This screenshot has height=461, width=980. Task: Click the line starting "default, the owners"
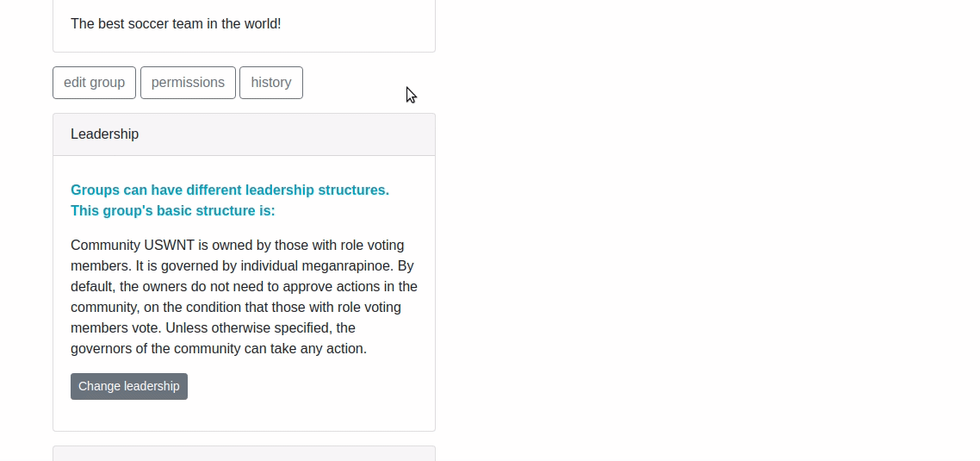[244, 286]
